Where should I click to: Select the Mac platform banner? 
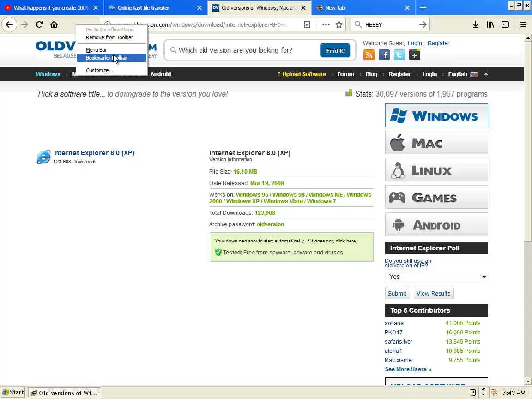point(436,143)
